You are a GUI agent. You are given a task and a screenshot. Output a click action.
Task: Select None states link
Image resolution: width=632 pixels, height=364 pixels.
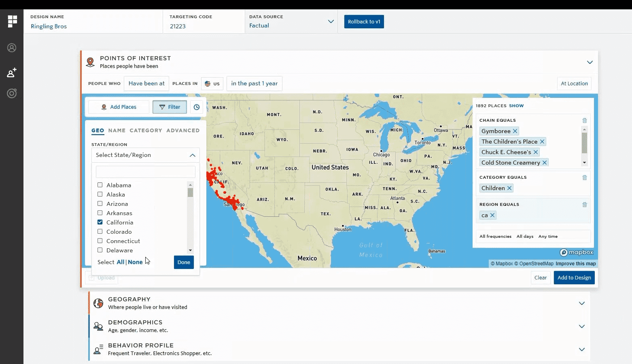(x=135, y=262)
